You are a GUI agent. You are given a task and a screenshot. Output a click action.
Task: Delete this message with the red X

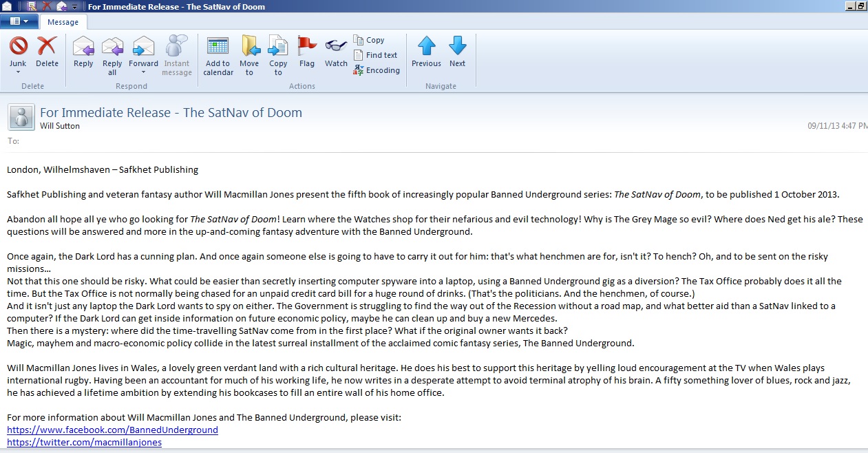47,47
